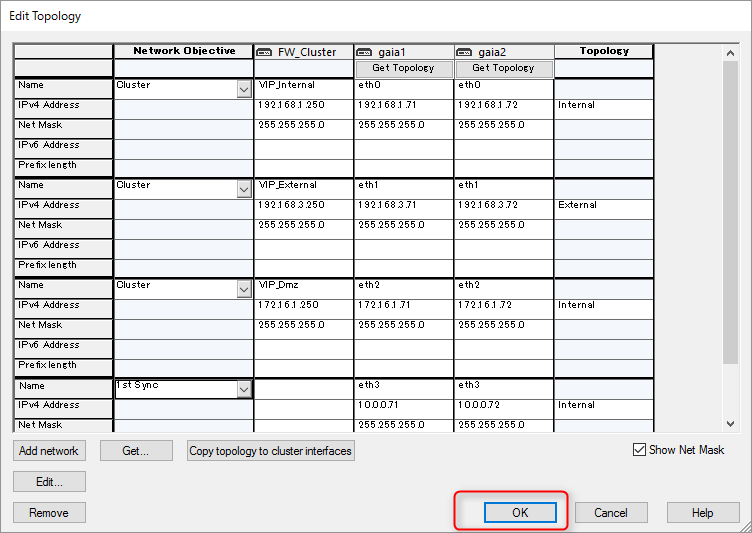Click the External topology cell
Viewport: 752px width, 533px height.
pyautogui.click(x=604, y=209)
